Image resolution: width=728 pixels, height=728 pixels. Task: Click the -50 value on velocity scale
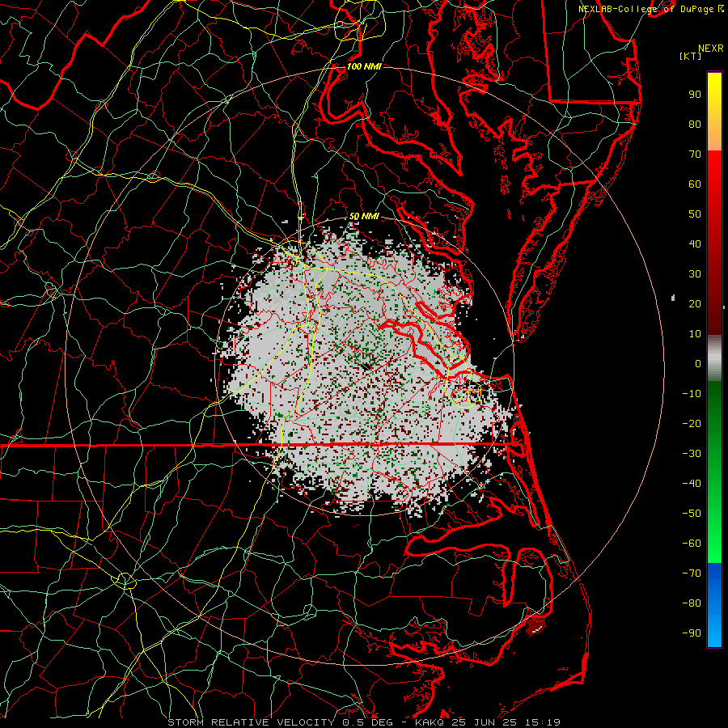692,514
